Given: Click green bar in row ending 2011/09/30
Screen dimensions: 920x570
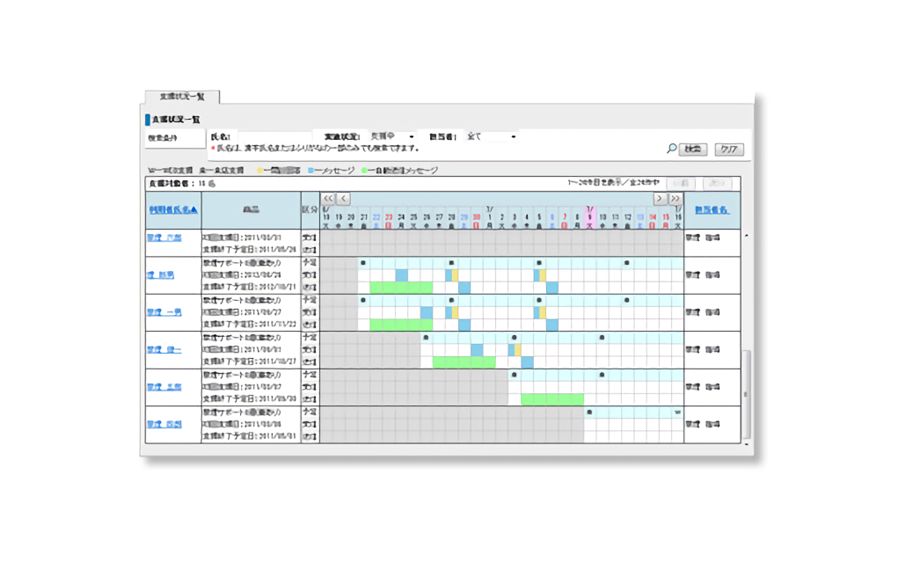Looking at the screenshot, I should click(x=552, y=399).
